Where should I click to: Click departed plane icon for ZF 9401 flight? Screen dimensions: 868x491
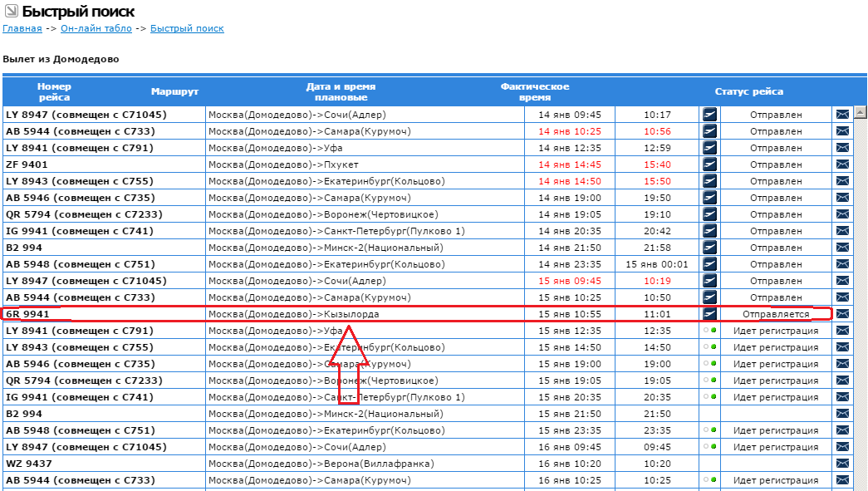pos(709,164)
